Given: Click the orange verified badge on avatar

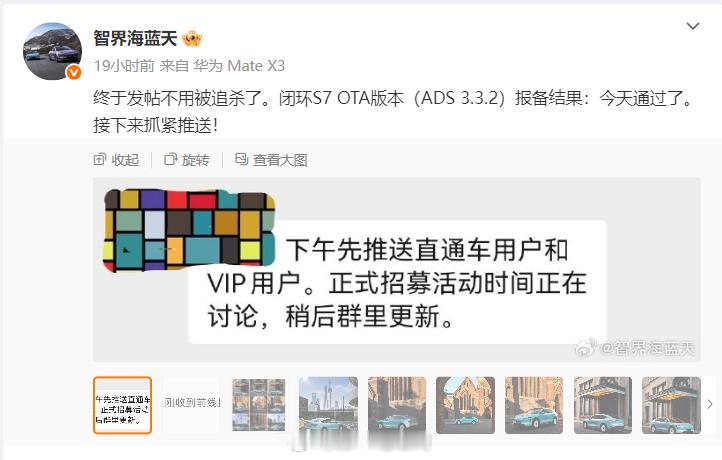Looking at the screenshot, I should pyautogui.click(x=74, y=72).
